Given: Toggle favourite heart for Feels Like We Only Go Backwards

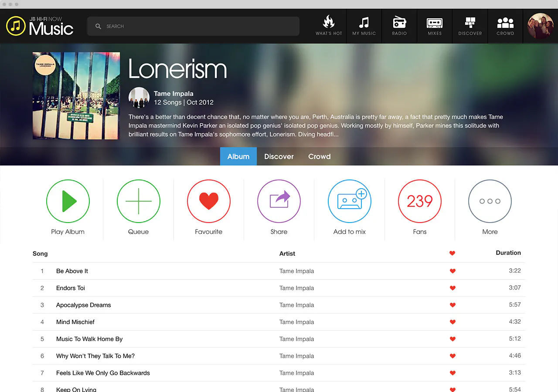Looking at the screenshot, I should pos(453,373).
